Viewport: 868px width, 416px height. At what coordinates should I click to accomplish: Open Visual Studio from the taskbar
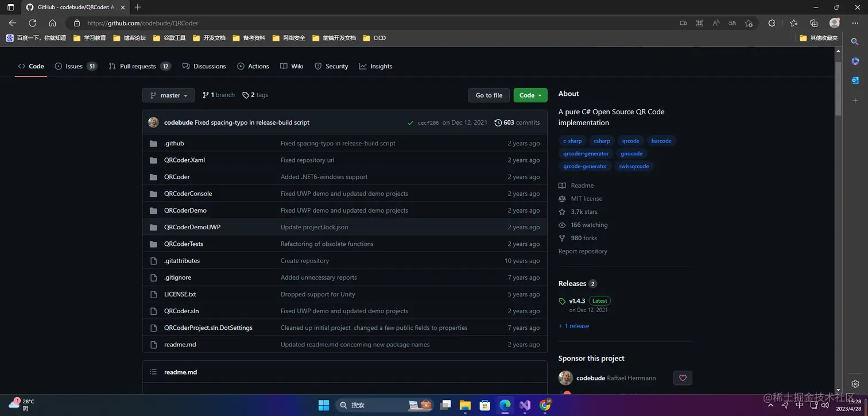coord(525,405)
